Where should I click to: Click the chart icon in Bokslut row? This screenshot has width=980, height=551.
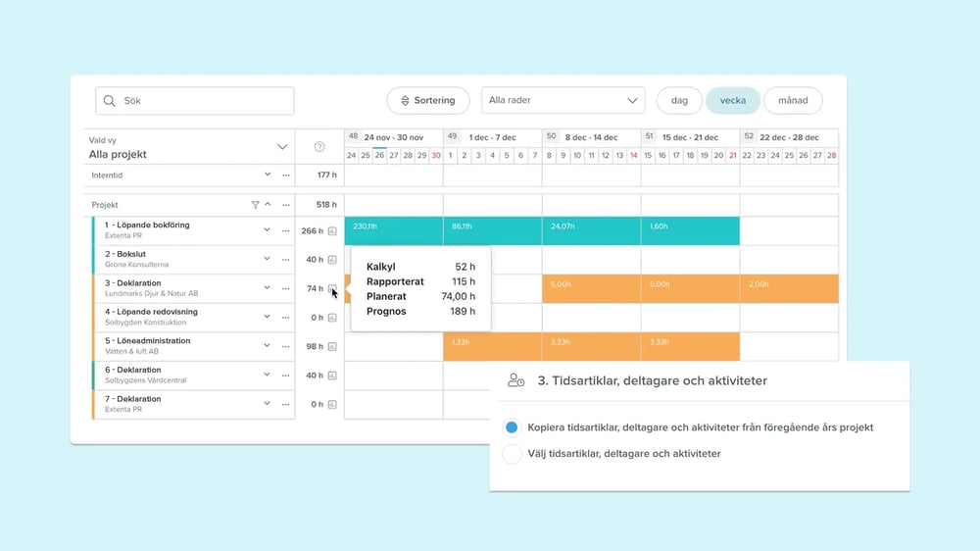pos(332,260)
